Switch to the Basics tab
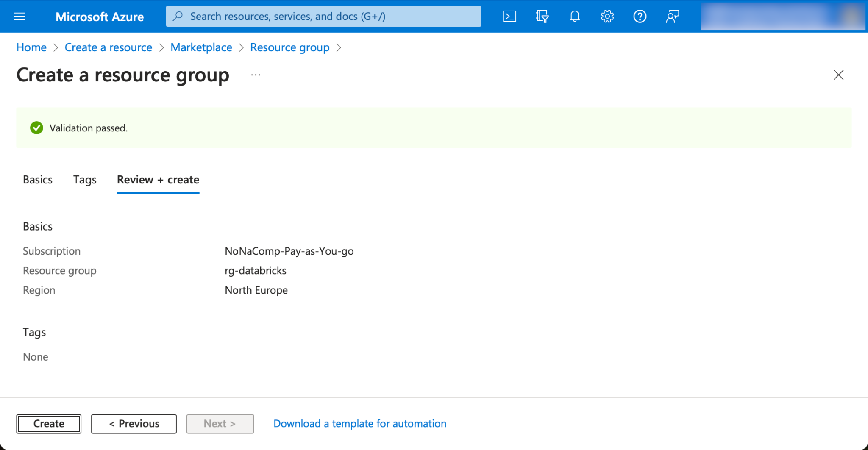This screenshot has width=868, height=450. (x=38, y=180)
